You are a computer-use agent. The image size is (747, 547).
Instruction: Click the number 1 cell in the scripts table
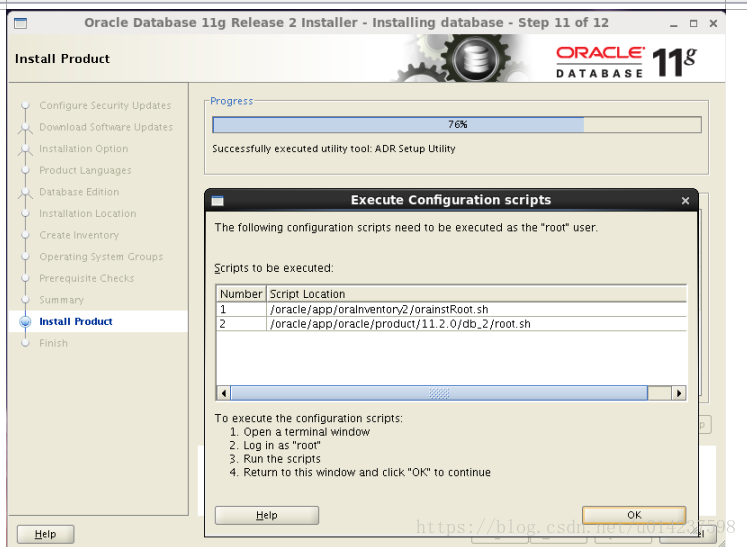tap(241, 309)
